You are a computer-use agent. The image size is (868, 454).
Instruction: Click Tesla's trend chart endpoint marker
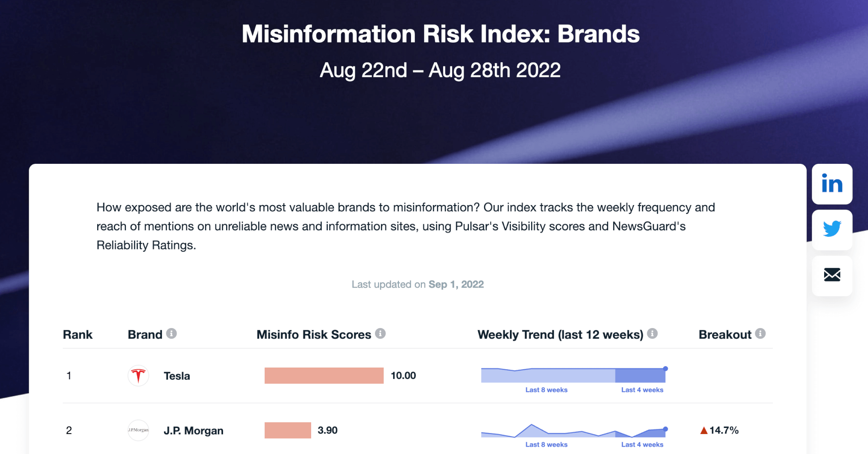[x=665, y=369]
